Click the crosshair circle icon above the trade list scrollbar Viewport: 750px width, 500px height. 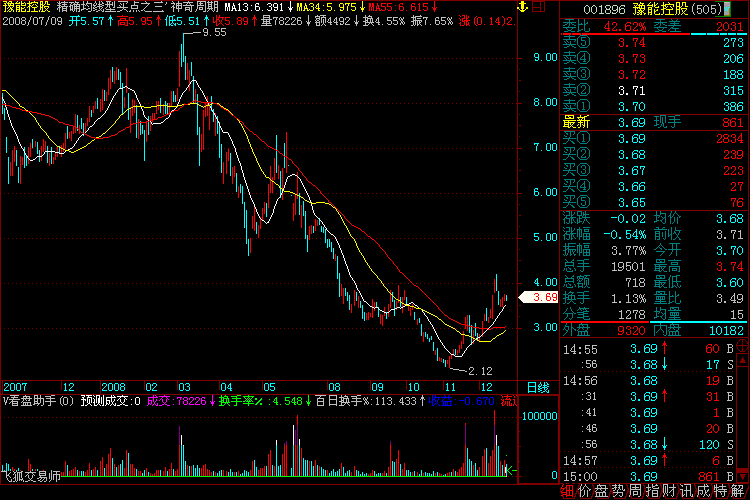coord(743,346)
